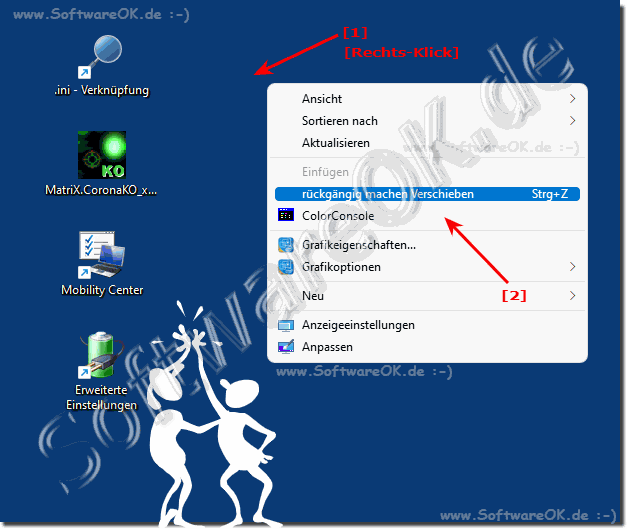Open the .ini - Verknüpfung desktop shortcut icon
Viewport: 627px width, 529px height.
pos(101,56)
